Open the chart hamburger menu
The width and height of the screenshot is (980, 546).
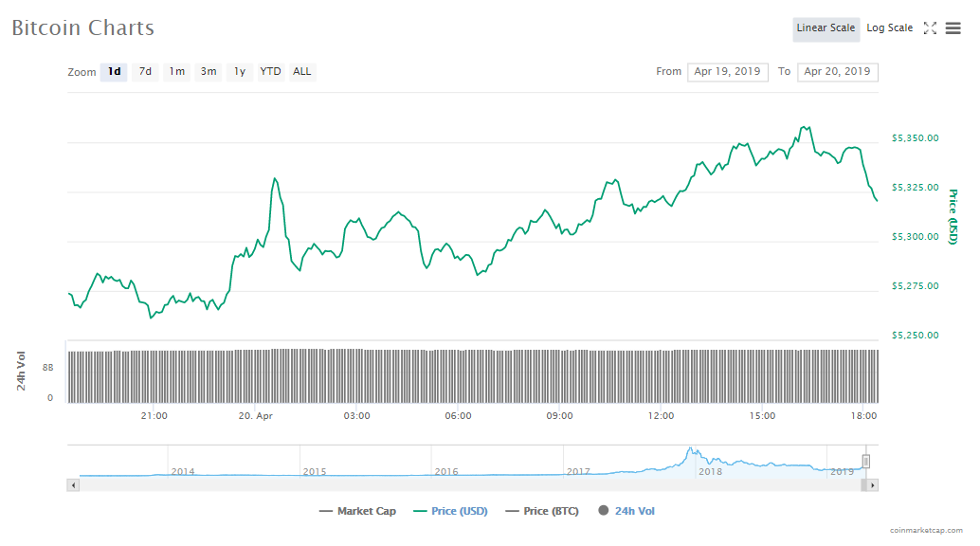coord(953,28)
